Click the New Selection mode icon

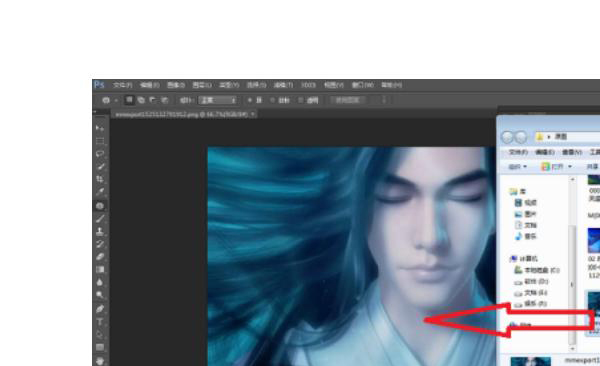tap(129, 100)
